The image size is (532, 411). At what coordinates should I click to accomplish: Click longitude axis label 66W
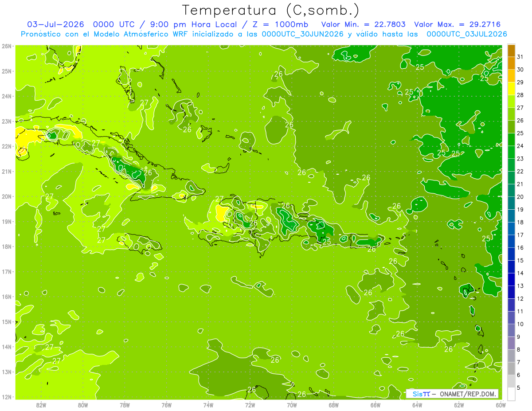(x=376, y=405)
